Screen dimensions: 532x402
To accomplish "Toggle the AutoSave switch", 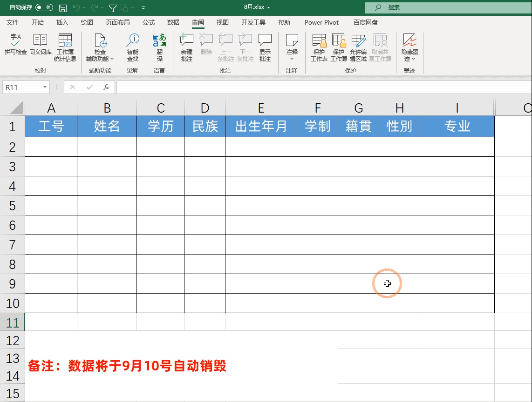I will pos(44,7).
